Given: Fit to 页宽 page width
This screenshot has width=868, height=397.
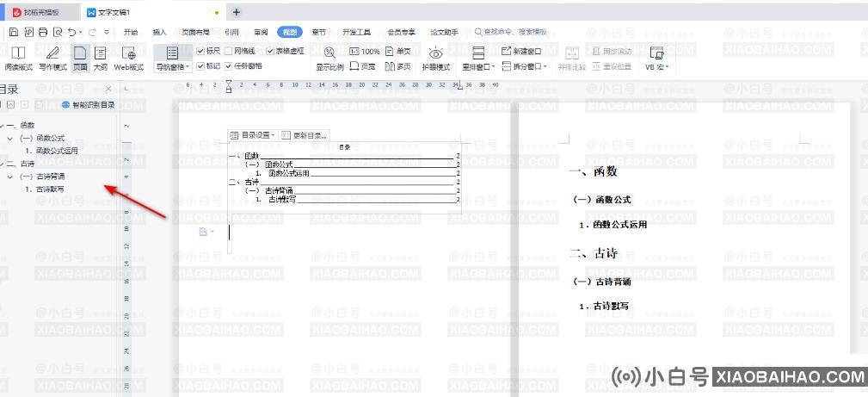Looking at the screenshot, I should pyautogui.click(x=362, y=66).
